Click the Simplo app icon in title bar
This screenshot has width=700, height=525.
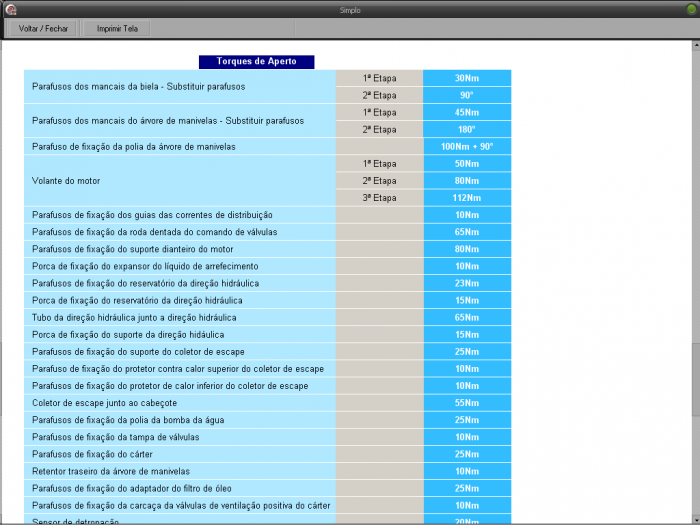click(10, 9)
